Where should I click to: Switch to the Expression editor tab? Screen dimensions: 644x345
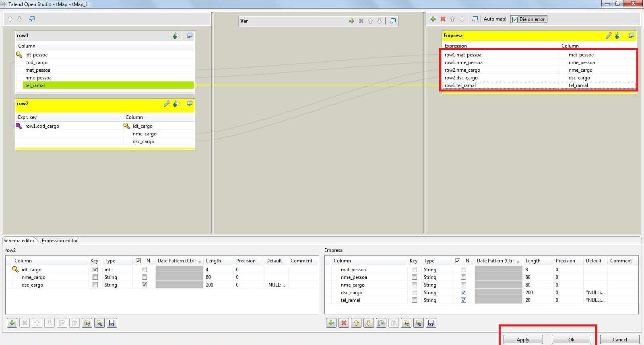click(x=60, y=241)
